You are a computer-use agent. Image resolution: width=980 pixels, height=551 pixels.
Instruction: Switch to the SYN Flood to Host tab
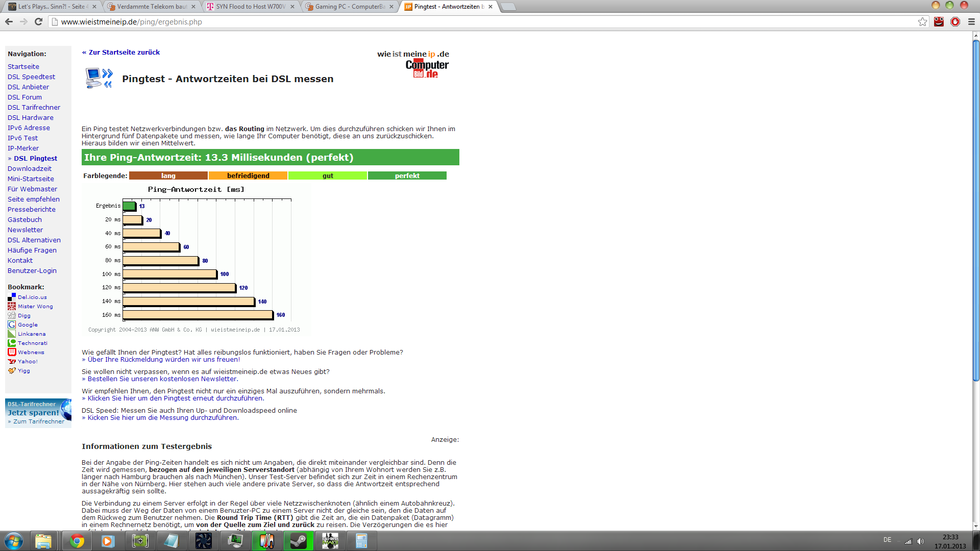[250, 7]
